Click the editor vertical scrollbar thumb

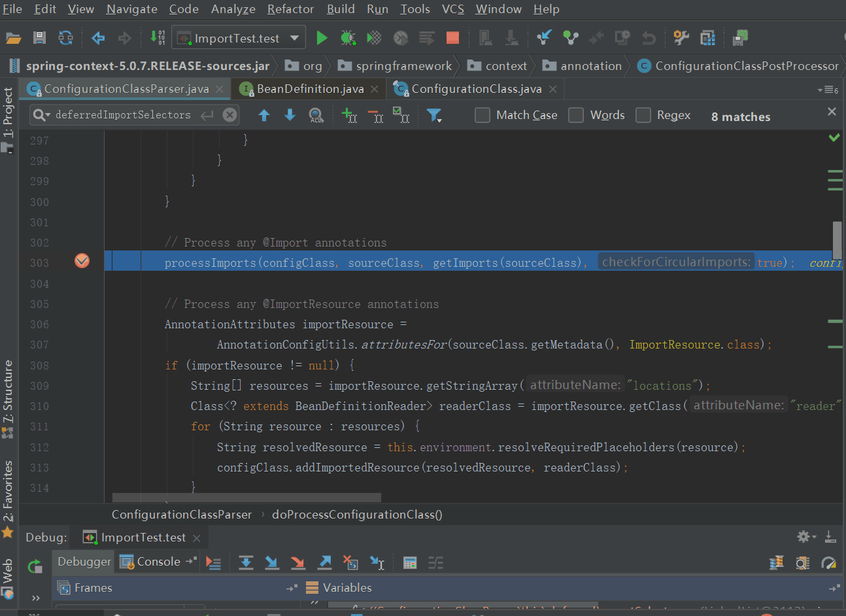click(x=837, y=240)
